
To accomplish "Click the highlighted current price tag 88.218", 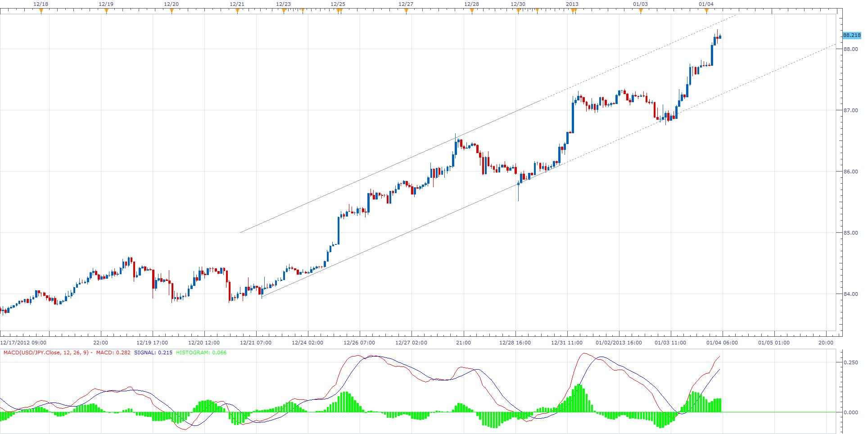I will [852, 35].
